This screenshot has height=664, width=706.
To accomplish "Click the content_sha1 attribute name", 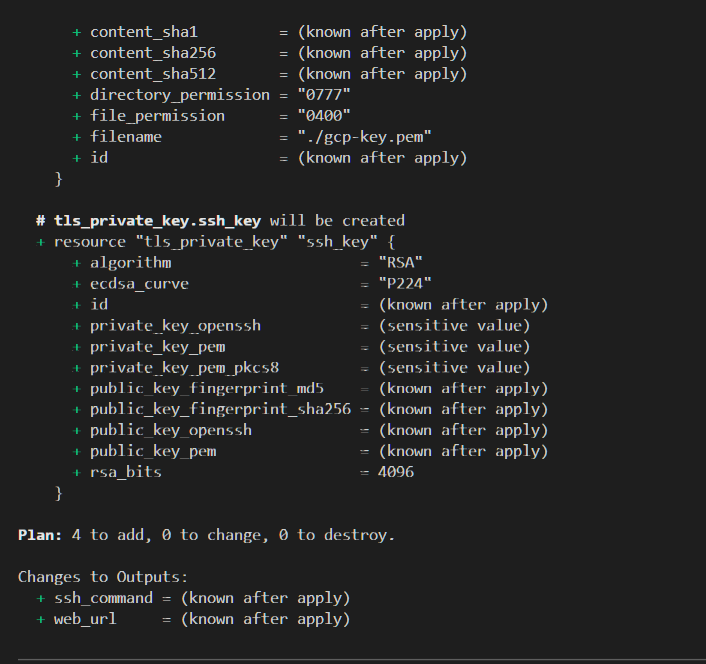I will tap(144, 32).
